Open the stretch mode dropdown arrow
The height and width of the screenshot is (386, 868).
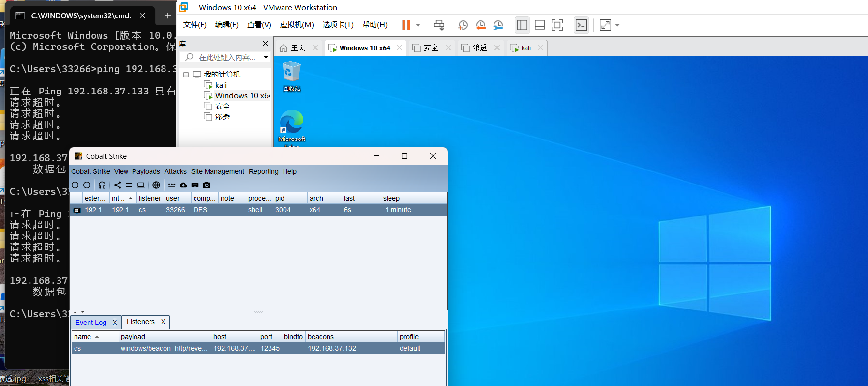[x=617, y=25]
